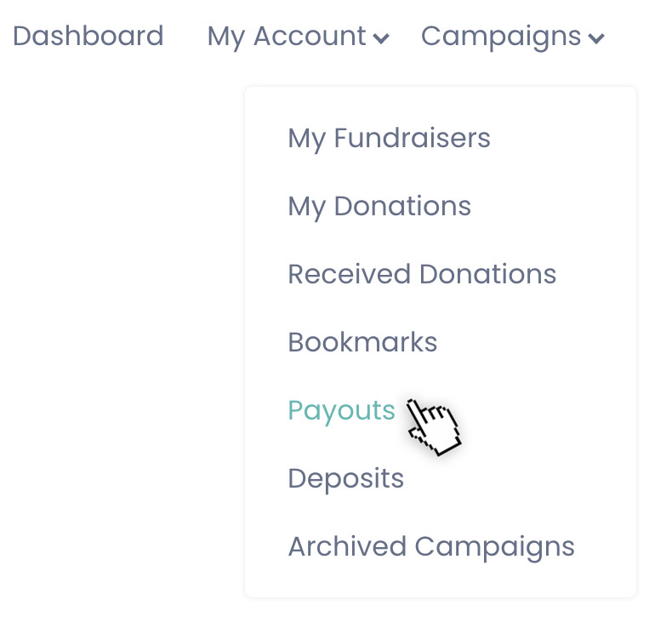Expand the Campaigns dropdown menu
This screenshot has height=628, width=672.
tap(513, 37)
